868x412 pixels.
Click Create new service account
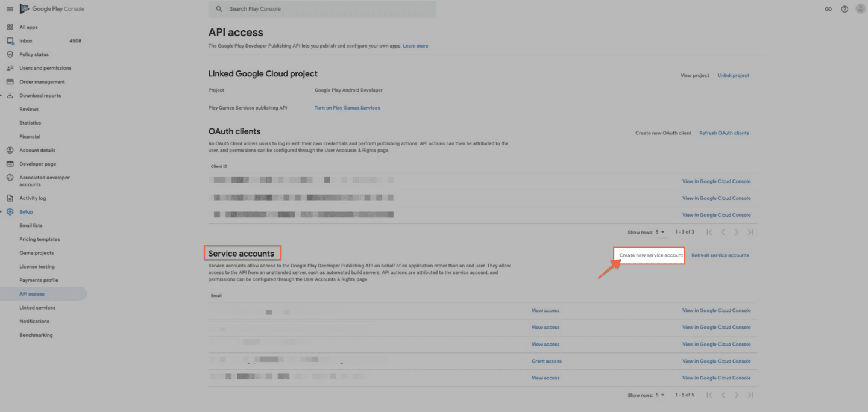tap(650, 255)
